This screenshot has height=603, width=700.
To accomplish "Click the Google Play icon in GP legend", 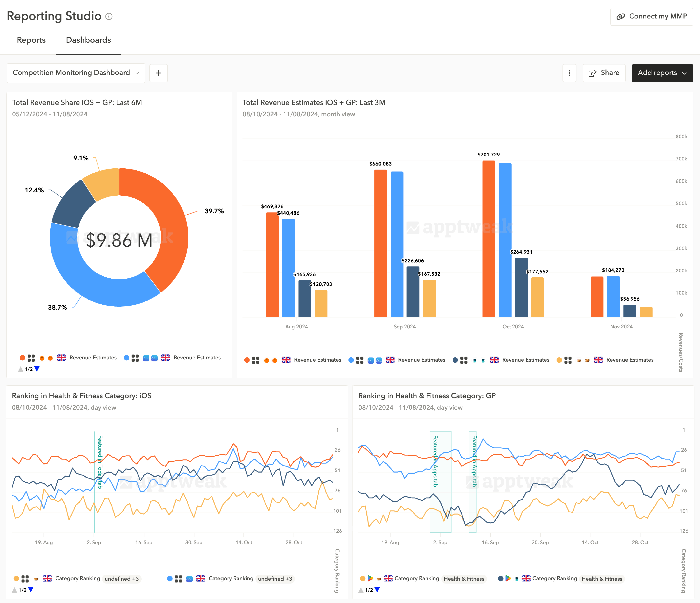I will point(370,578).
